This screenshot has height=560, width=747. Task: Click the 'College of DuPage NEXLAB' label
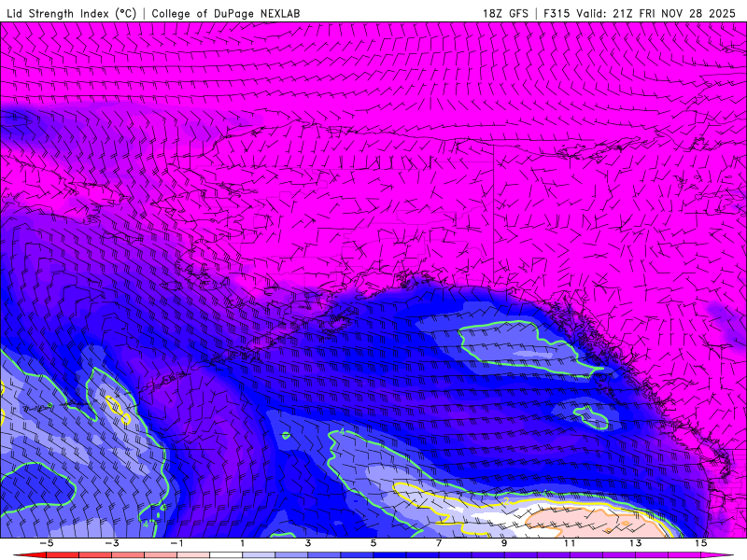pyautogui.click(x=226, y=13)
